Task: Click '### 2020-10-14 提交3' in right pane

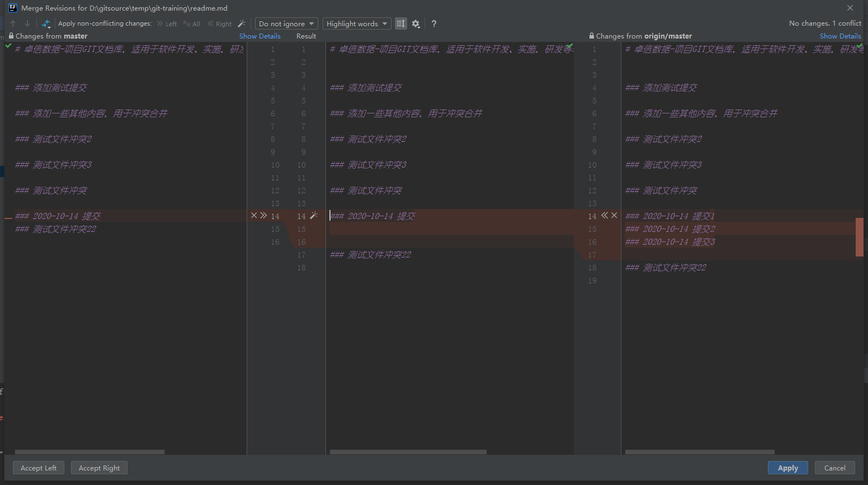Action: click(670, 242)
